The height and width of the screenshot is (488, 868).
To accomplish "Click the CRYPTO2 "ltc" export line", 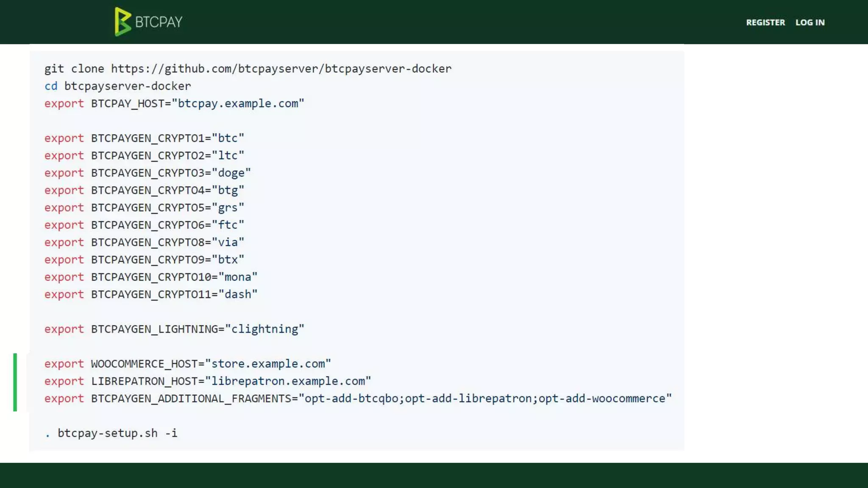I will (x=144, y=155).
